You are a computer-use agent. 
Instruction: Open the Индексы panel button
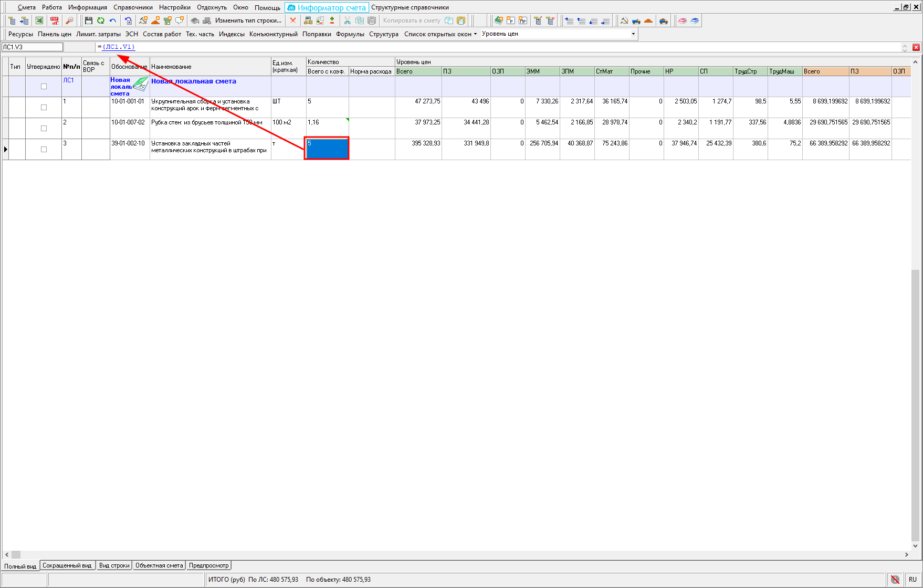coord(232,34)
